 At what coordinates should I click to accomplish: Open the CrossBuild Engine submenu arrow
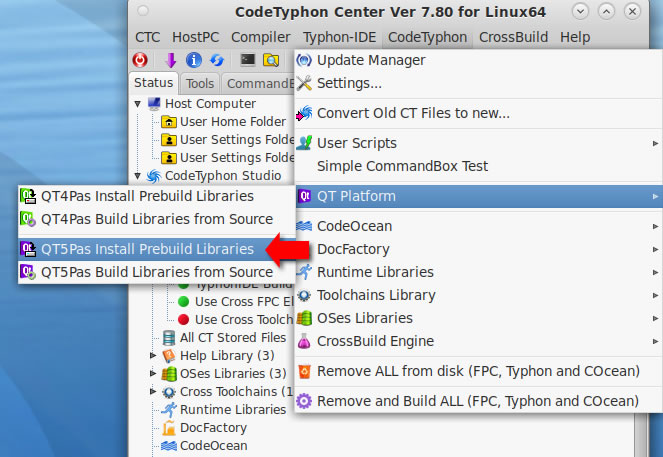pyautogui.click(x=655, y=341)
